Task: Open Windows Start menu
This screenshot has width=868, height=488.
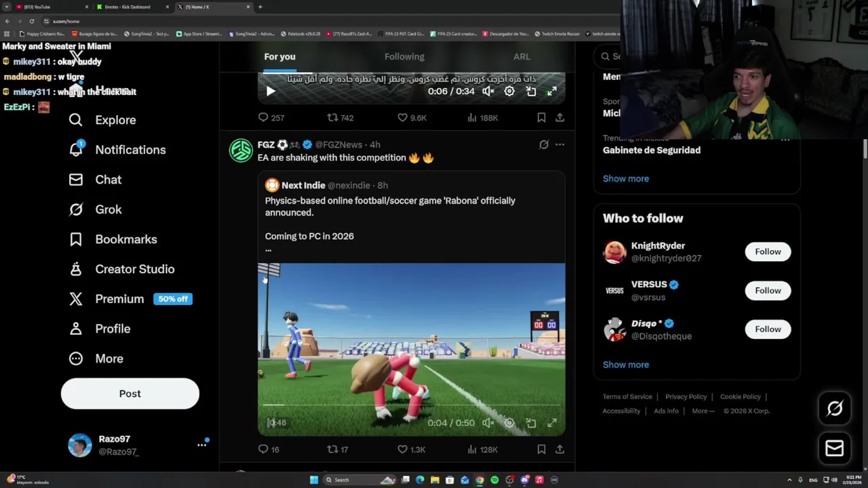Action: (314, 480)
